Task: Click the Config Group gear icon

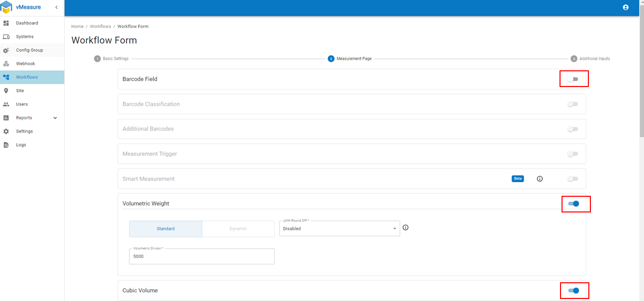Action: [x=6, y=50]
